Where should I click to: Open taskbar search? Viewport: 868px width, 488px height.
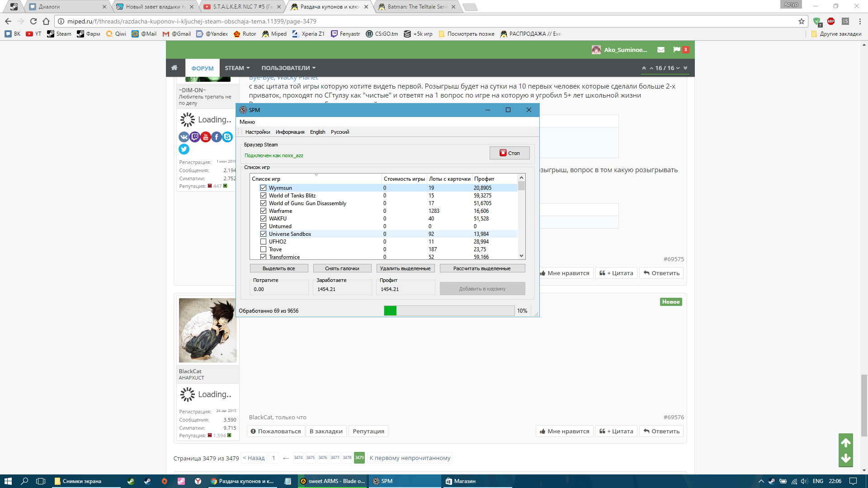pos(24,481)
